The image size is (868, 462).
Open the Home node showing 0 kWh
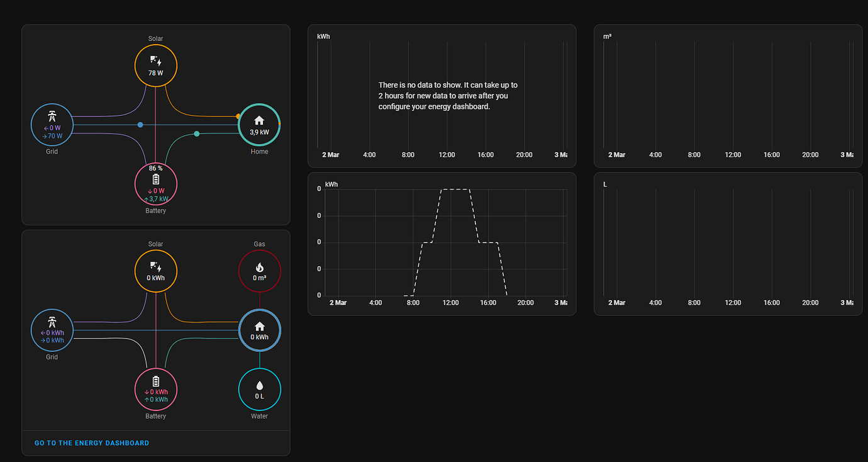259,330
